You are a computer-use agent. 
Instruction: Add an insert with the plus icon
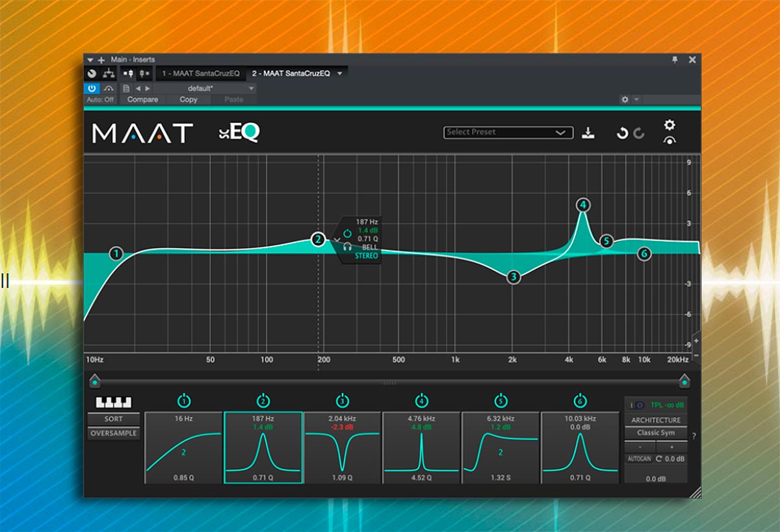click(101, 60)
